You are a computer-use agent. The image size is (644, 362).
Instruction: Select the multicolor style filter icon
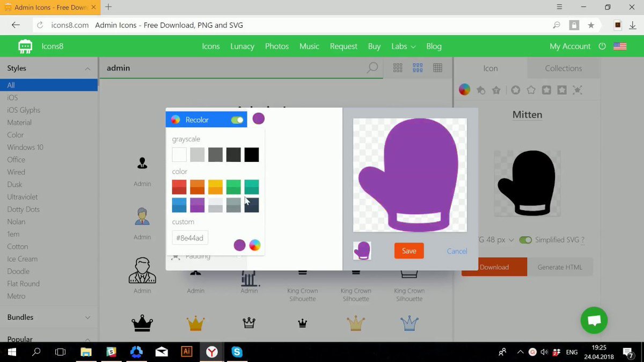click(x=464, y=89)
